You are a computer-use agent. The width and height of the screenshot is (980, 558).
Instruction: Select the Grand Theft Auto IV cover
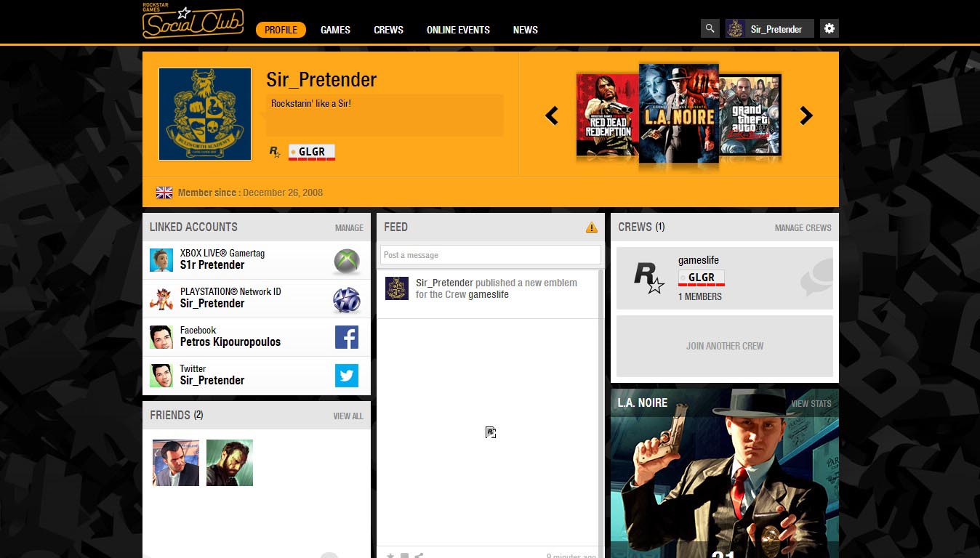(x=750, y=115)
